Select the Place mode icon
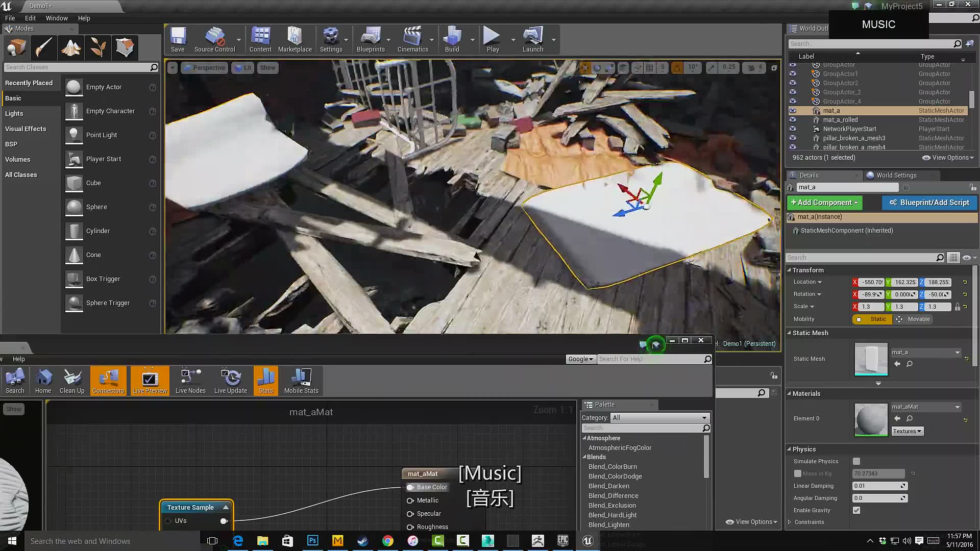 [16, 47]
